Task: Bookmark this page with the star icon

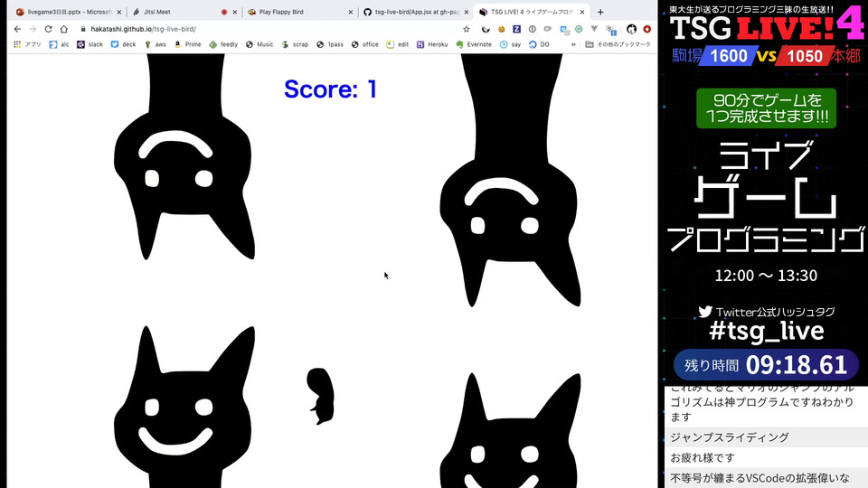Action: point(467,29)
